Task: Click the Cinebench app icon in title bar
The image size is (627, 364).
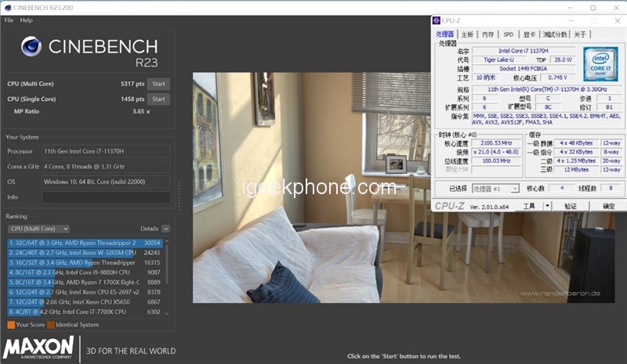Action: 7,7
